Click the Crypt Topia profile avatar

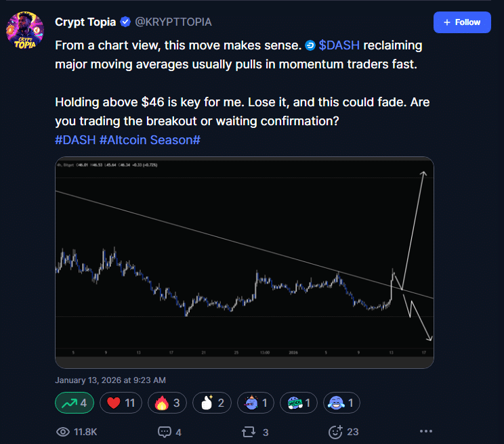pyautogui.click(x=26, y=30)
